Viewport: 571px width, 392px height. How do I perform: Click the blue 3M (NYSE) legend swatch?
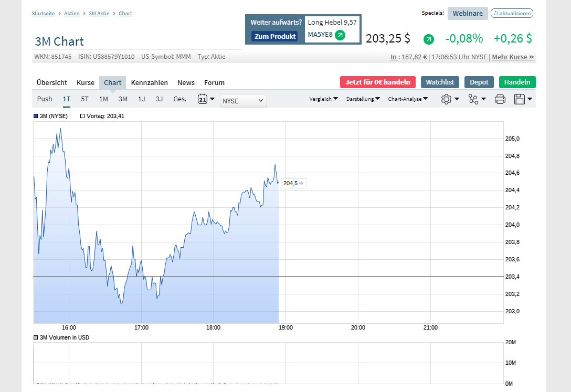coord(36,116)
